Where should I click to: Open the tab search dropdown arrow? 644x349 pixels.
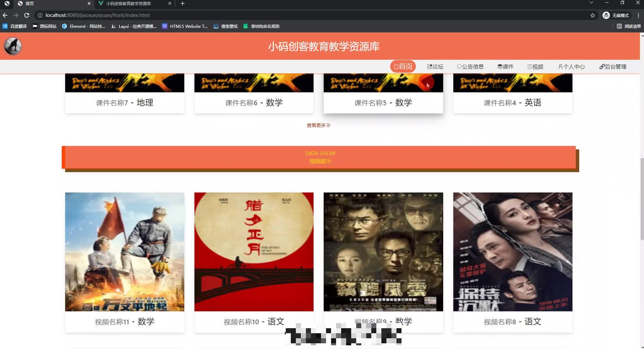click(x=591, y=3)
